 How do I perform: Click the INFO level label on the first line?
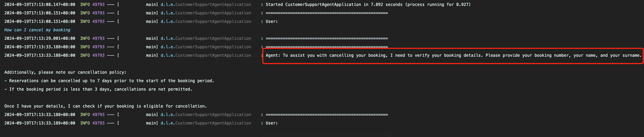pyautogui.click(x=85, y=4)
